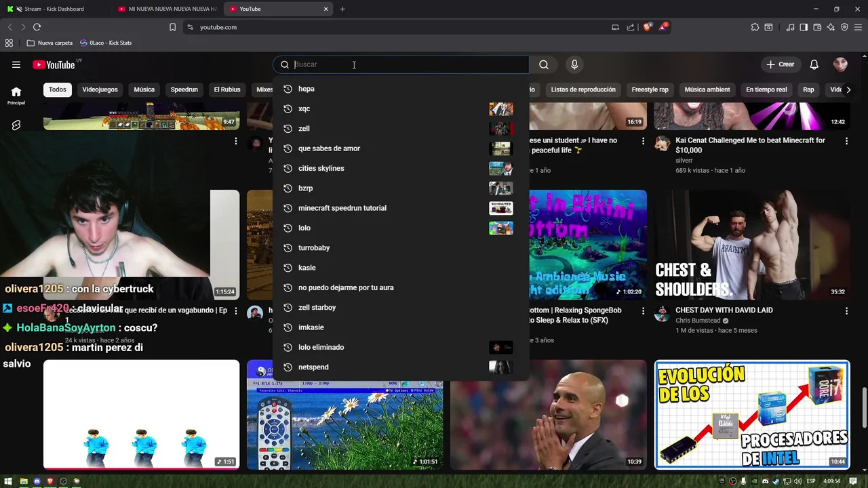Start voice search with microphone icon
Viewport: 868px width, 488px height.
coord(574,64)
